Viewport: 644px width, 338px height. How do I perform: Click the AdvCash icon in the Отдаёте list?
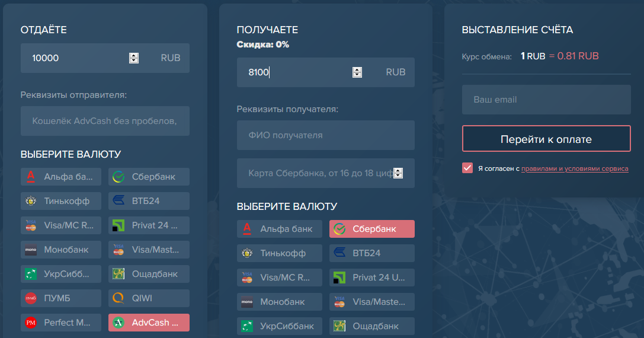click(118, 323)
